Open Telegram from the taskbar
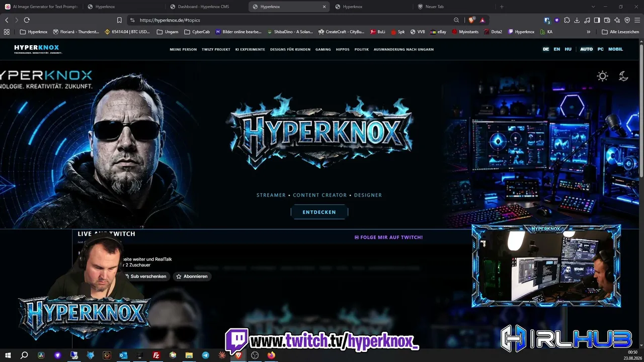 [x=206, y=355]
